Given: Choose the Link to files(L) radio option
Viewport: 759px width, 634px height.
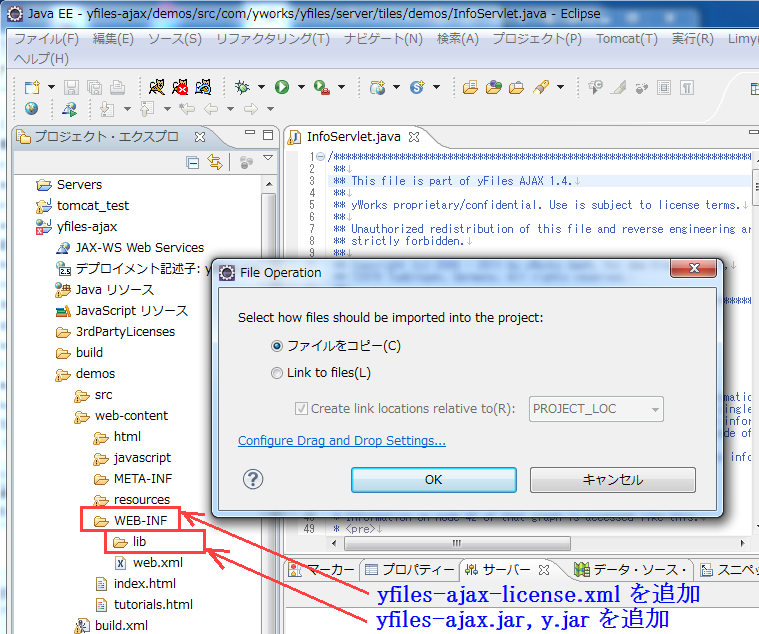Looking at the screenshot, I should click(x=278, y=373).
